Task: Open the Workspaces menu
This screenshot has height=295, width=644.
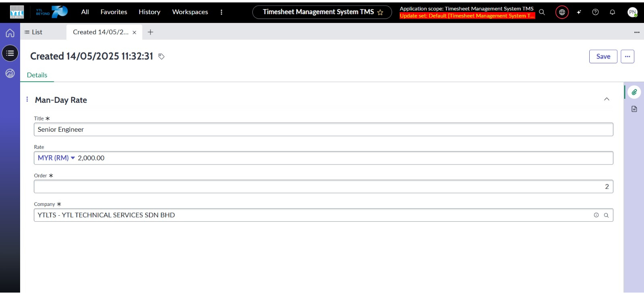Action: coord(190,12)
